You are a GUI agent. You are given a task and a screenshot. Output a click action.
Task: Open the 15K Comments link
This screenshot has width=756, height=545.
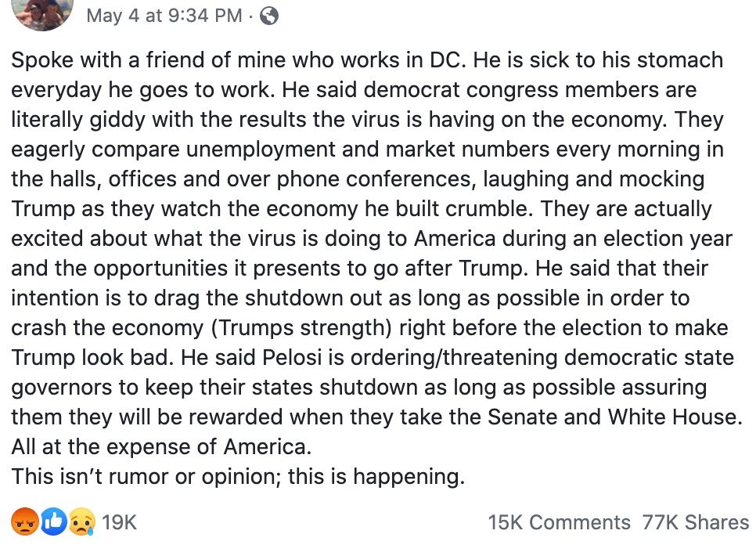pyautogui.click(x=559, y=522)
